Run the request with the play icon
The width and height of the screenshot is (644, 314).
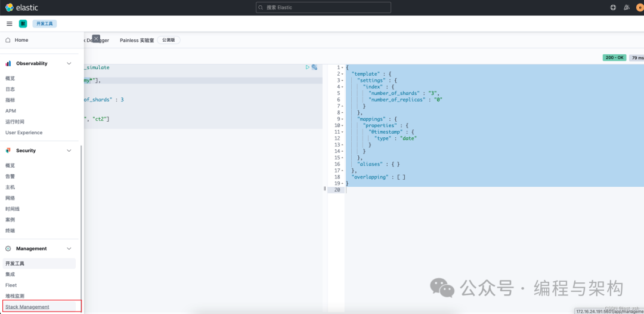click(x=308, y=67)
